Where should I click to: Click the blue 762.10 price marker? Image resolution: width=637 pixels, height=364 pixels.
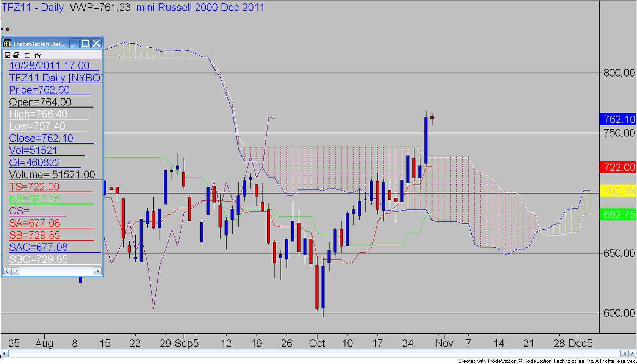pyautogui.click(x=618, y=119)
